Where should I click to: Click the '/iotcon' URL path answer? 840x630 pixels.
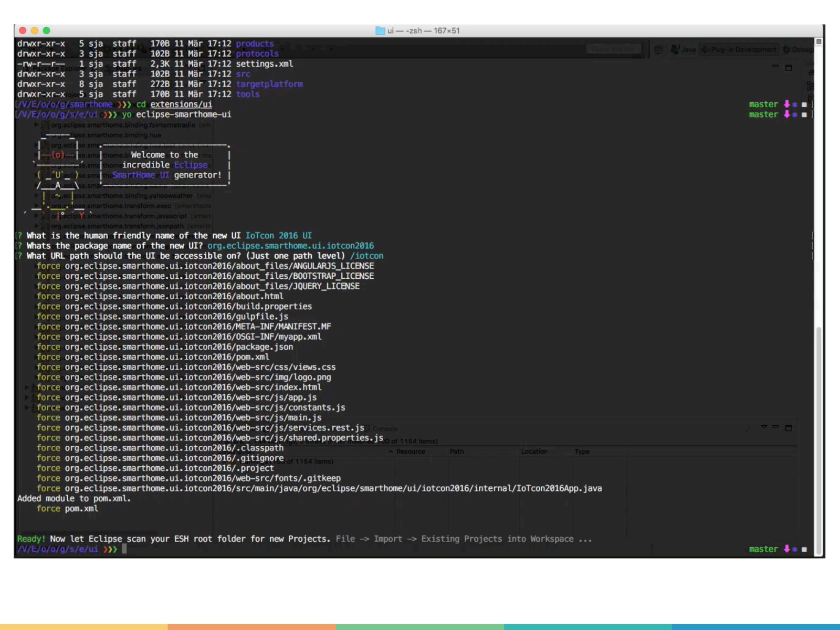366,256
